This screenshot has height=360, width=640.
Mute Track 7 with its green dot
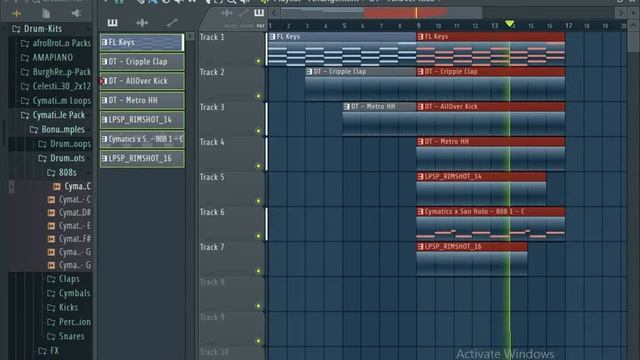(x=258, y=271)
